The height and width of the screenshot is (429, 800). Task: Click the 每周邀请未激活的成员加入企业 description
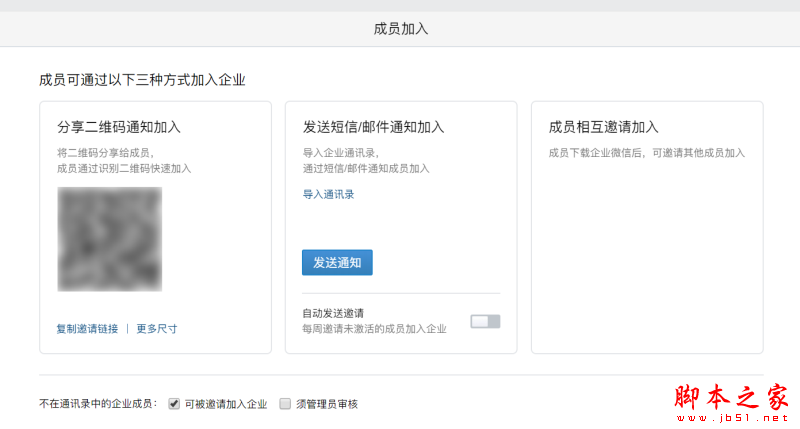(374, 329)
